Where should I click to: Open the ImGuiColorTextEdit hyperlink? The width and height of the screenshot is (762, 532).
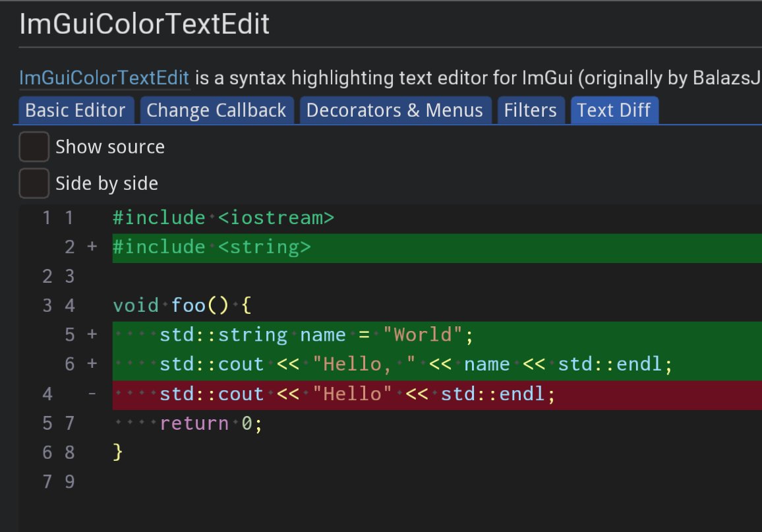point(104,78)
